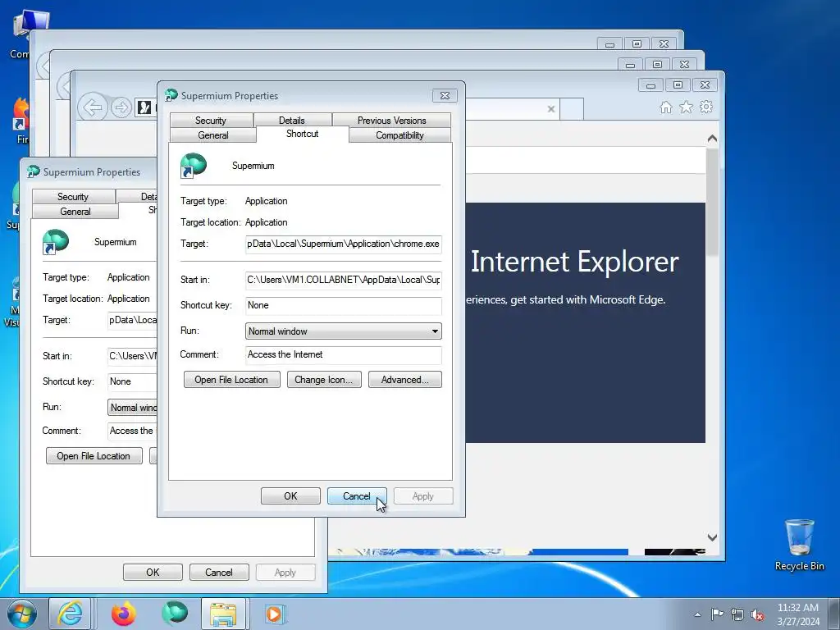Select the Firefox desktop shortcut

click(x=21, y=121)
